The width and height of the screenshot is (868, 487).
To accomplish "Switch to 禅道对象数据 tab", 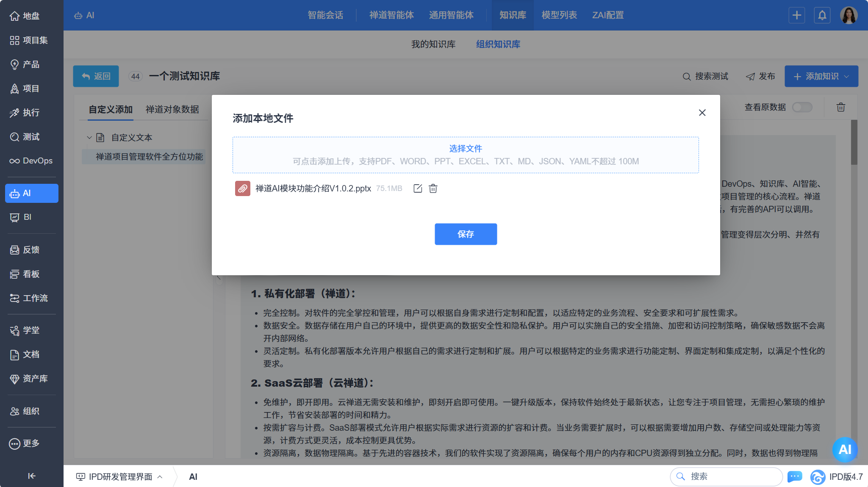I will pos(172,109).
